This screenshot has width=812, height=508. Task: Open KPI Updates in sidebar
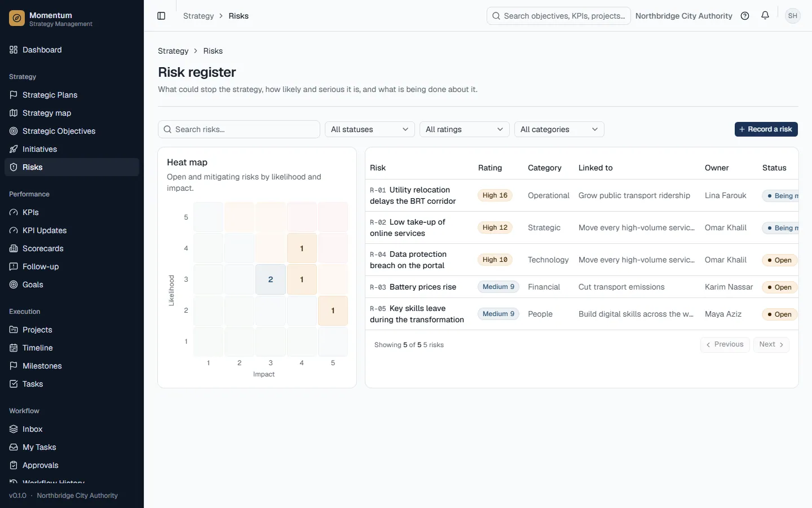tap(72, 230)
